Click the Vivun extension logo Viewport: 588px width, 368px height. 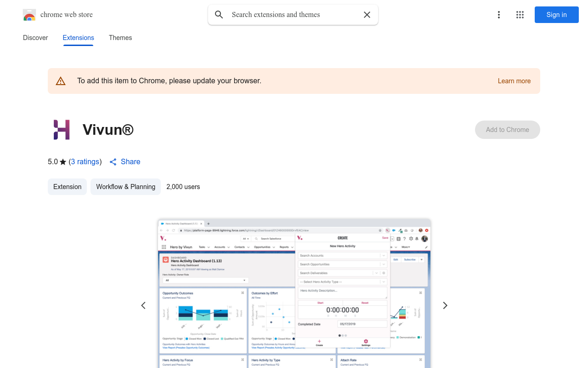(62, 130)
